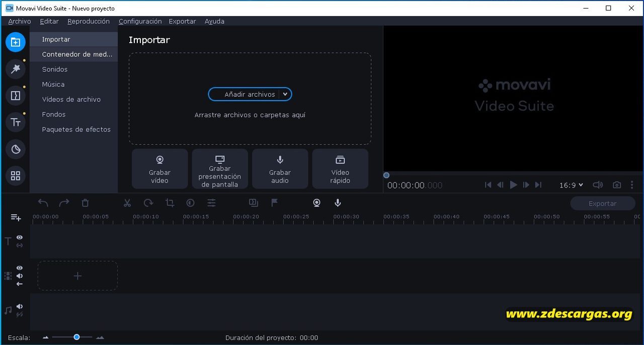Open the Añadir archivos dropdown arrow
This screenshot has height=345, width=644.
285,94
